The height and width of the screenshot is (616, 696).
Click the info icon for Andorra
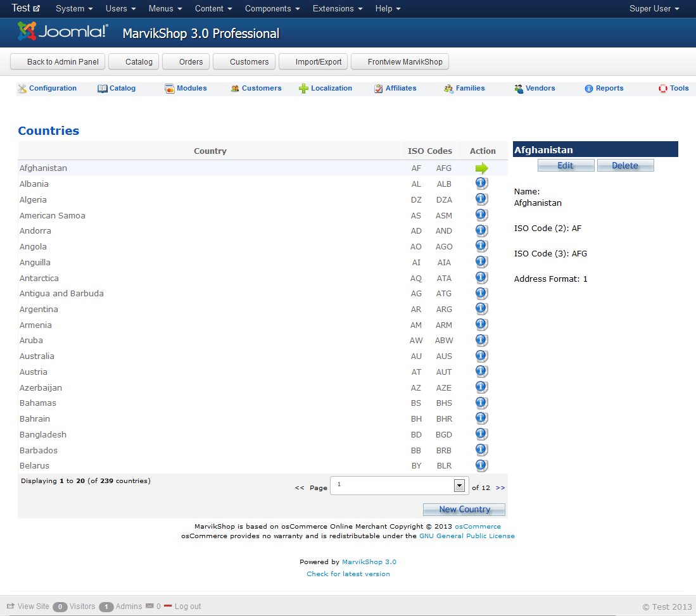(481, 231)
